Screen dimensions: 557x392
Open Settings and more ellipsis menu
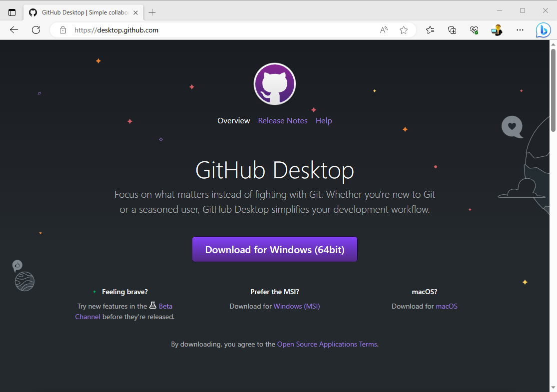(x=520, y=30)
